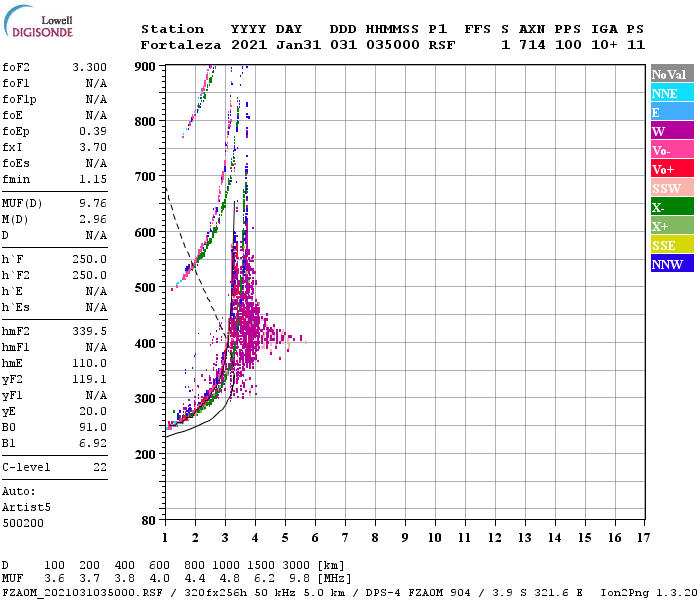Click the h`F value 250.0
This screenshot has height=600, width=700.
[x=90, y=259]
